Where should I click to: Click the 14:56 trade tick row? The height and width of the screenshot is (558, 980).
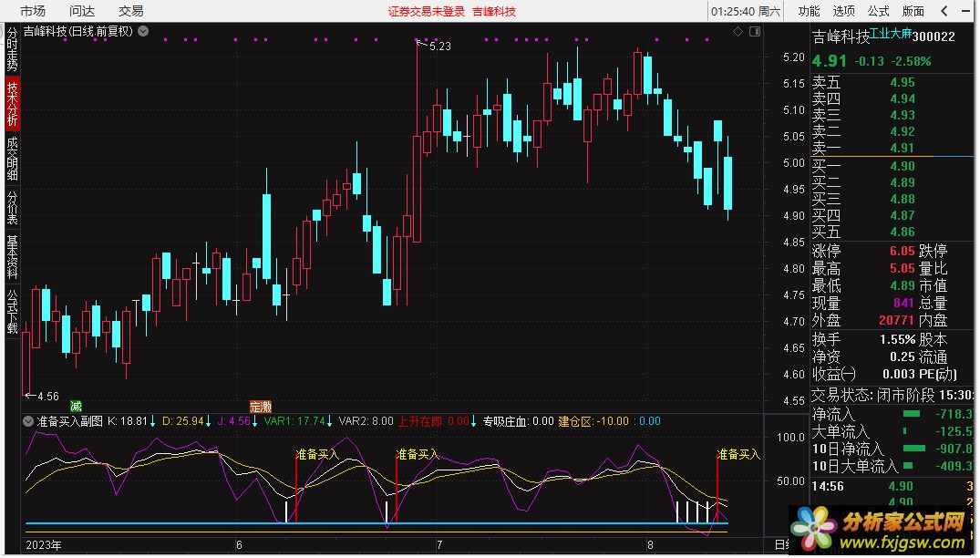(892, 486)
